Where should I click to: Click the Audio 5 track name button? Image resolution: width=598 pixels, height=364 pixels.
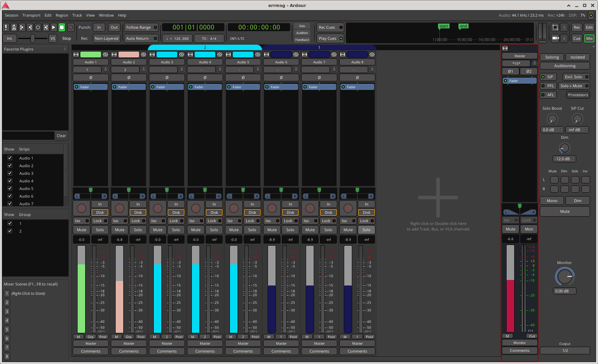pyautogui.click(x=243, y=62)
